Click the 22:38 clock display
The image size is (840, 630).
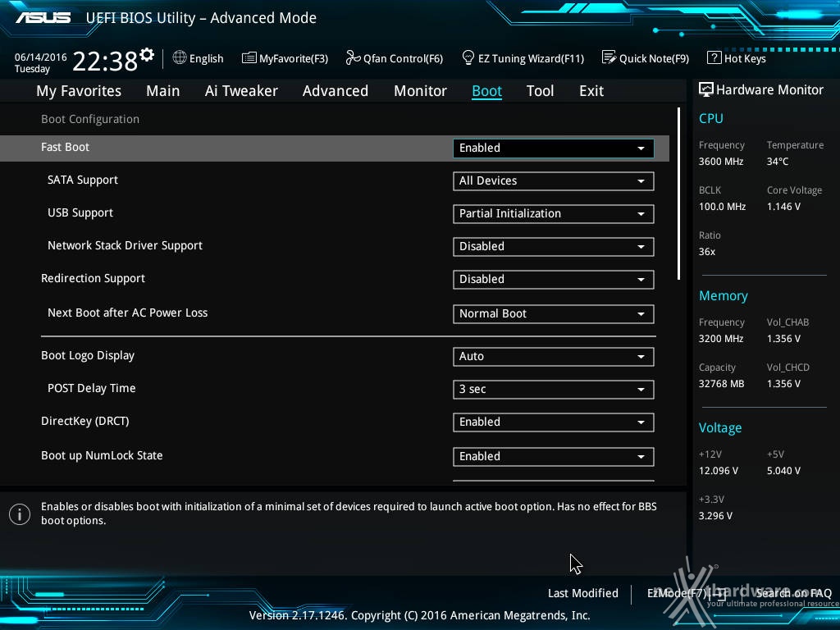(105, 61)
